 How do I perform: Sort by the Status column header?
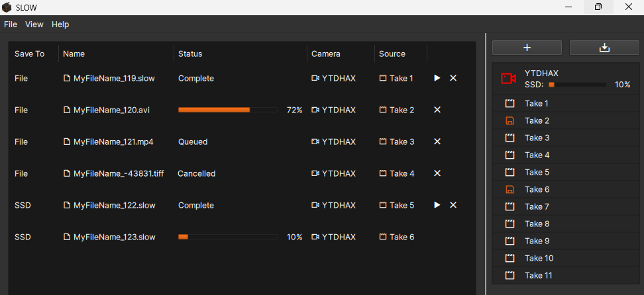[x=190, y=54]
